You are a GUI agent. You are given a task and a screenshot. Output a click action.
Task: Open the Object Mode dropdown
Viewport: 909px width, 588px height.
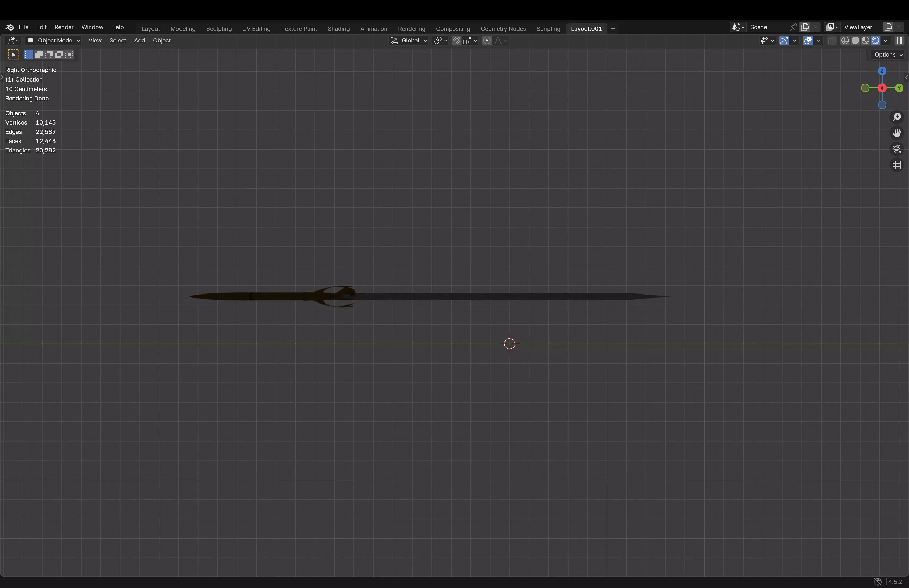[x=53, y=40]
